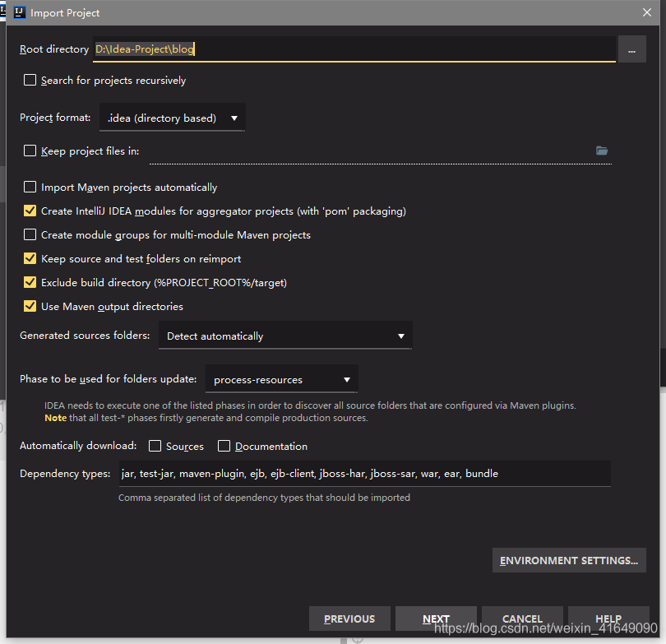Toggle Keep project files in checkbox
The height and width of the screenshot is (644, 666).
(30, 151)
